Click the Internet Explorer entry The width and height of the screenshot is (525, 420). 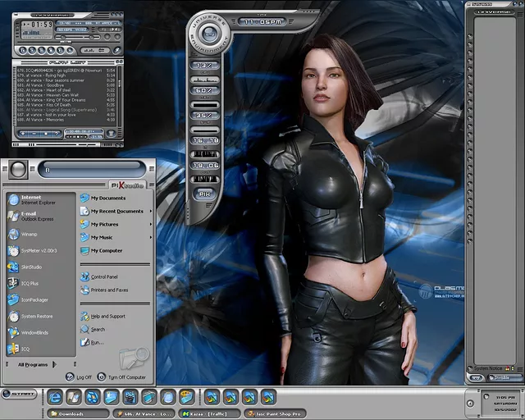pyautogui.click(x=37, y=199)
